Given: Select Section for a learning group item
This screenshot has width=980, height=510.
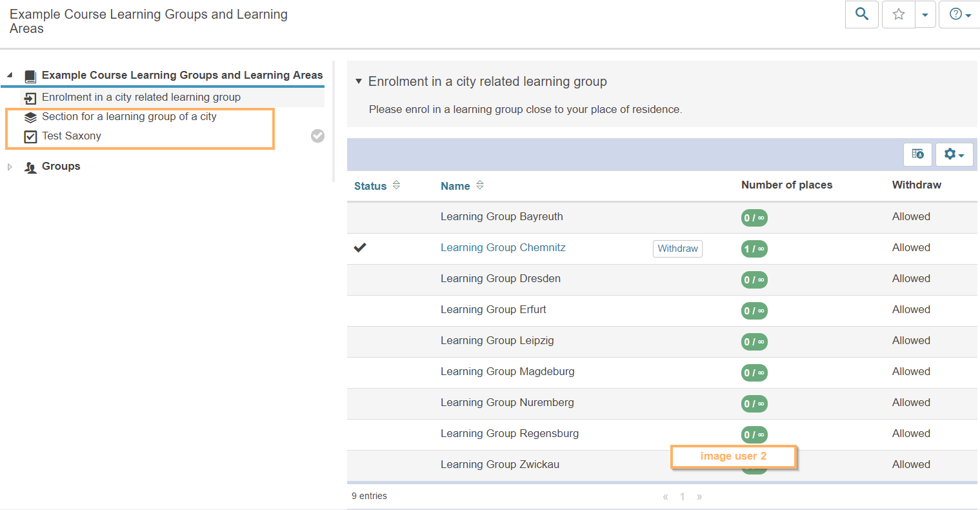Looking at the screenshot, I should pos(129,116).
